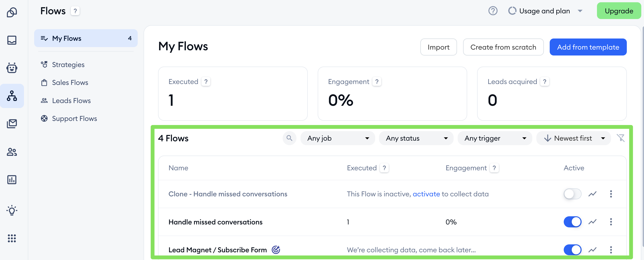644x260 pixels.
Task: Open the Lead Magnet / Subscribe Form flow
Action: click(218, 250)
